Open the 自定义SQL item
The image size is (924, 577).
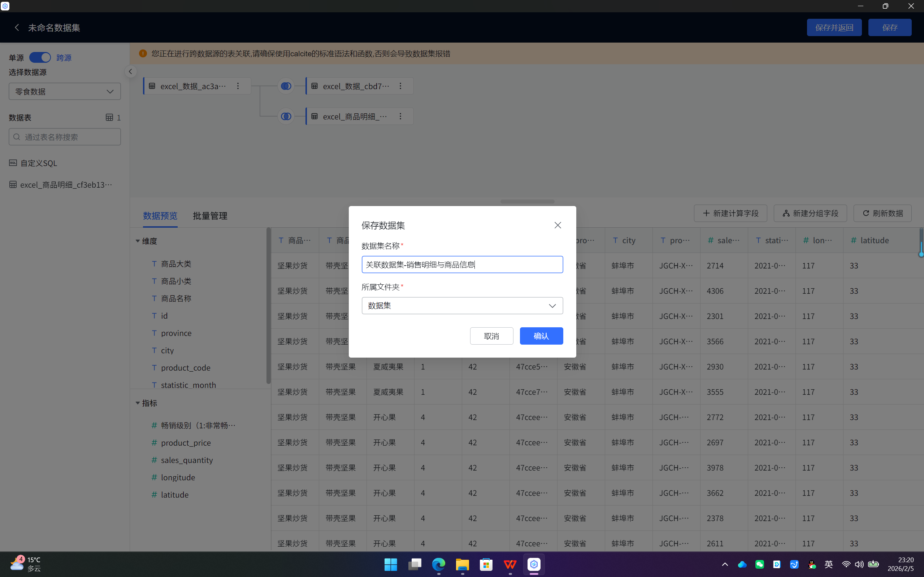[38, 163]
